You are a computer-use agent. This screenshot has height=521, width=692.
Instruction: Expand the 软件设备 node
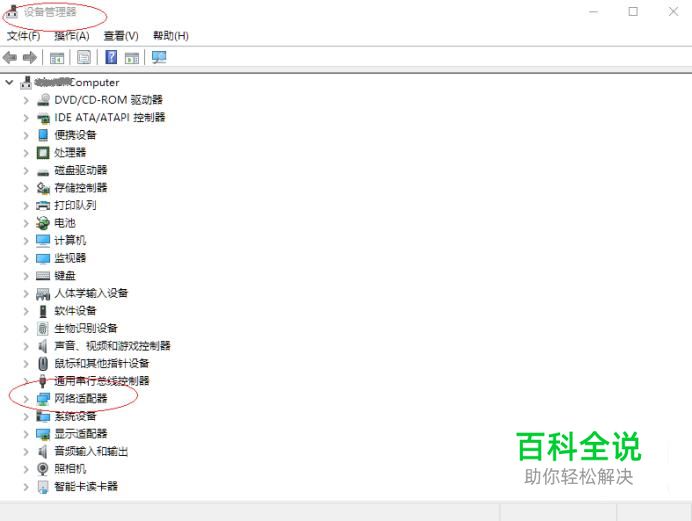(26, 311)
